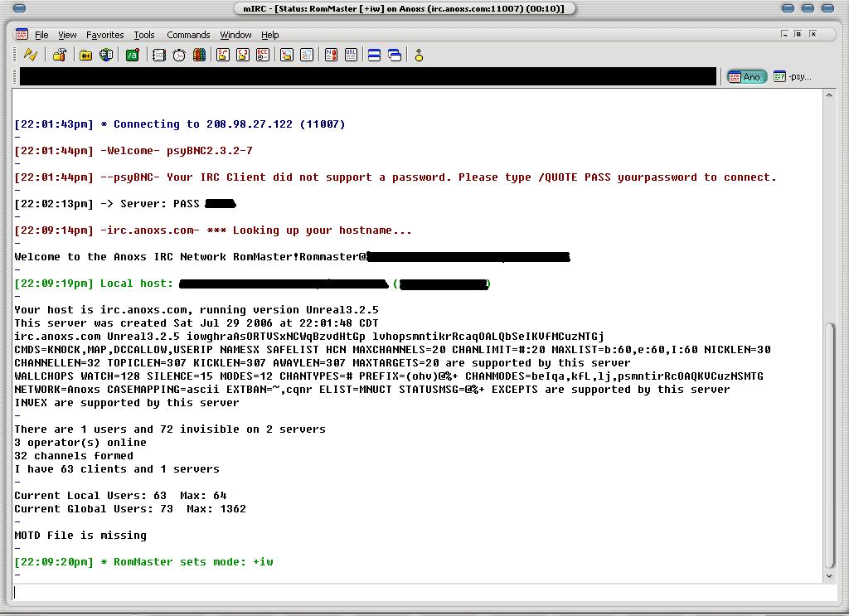
Task: Click "Welcome to the Anoxs IRC Network" text
Action: [x=120, y=256]
